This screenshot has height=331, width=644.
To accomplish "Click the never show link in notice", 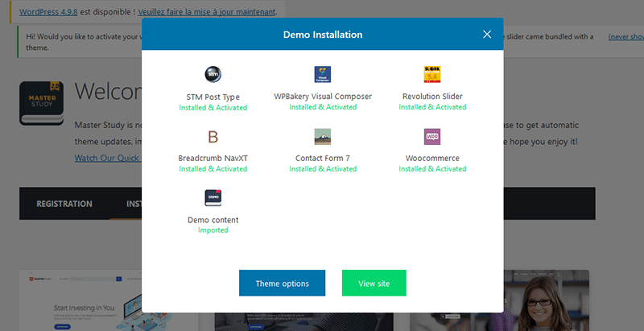I will [626, 36].
